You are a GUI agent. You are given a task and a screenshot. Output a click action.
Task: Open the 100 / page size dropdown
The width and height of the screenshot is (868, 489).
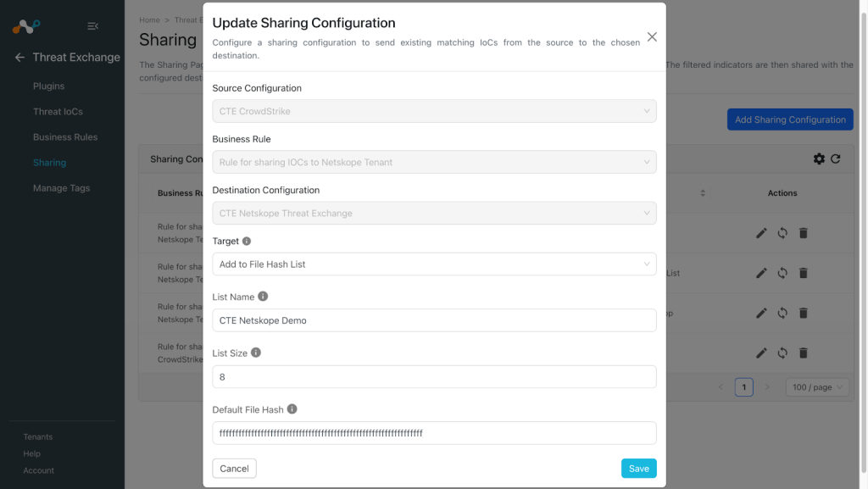(816, 387)
